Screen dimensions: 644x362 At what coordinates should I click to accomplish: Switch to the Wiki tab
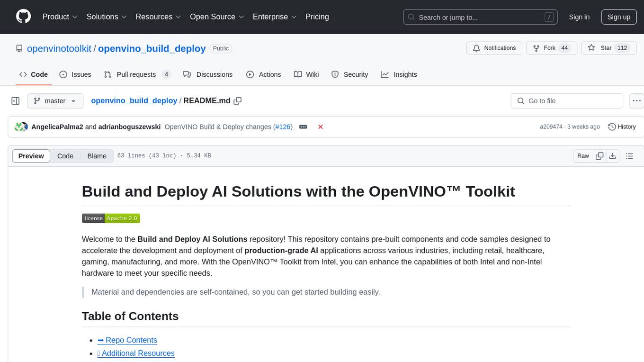306,74
